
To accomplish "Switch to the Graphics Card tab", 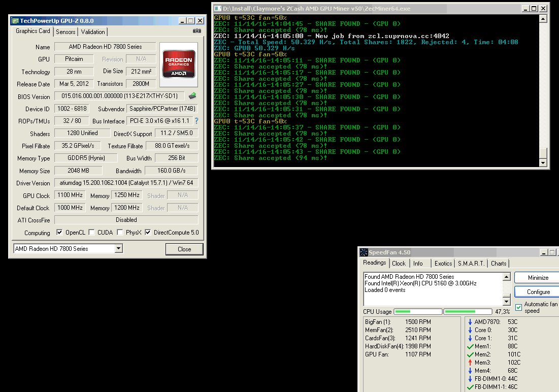I will point(33,31).
